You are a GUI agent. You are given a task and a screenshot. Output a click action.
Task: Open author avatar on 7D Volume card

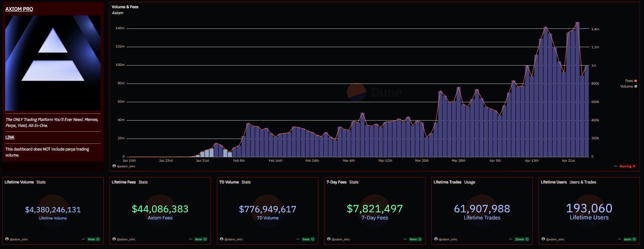[x=222, y=239]
